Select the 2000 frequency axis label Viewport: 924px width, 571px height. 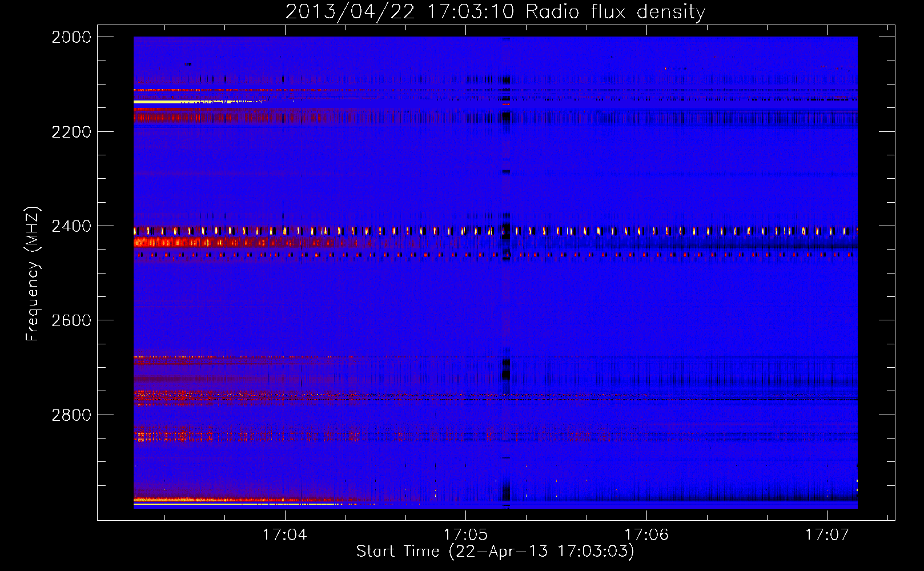tap(71, 37)
